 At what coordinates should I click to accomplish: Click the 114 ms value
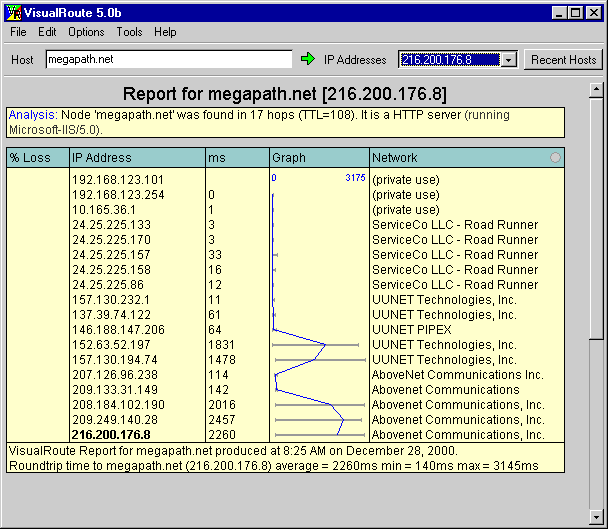[218, 375]
